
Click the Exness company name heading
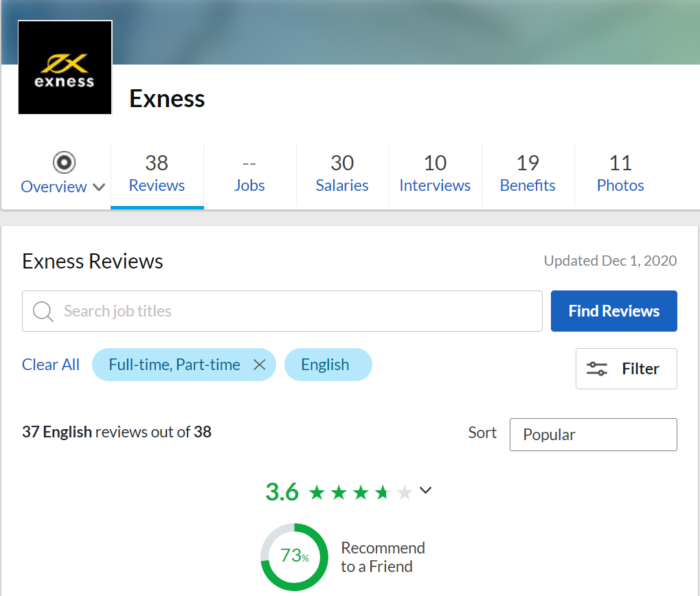(167, 99)
